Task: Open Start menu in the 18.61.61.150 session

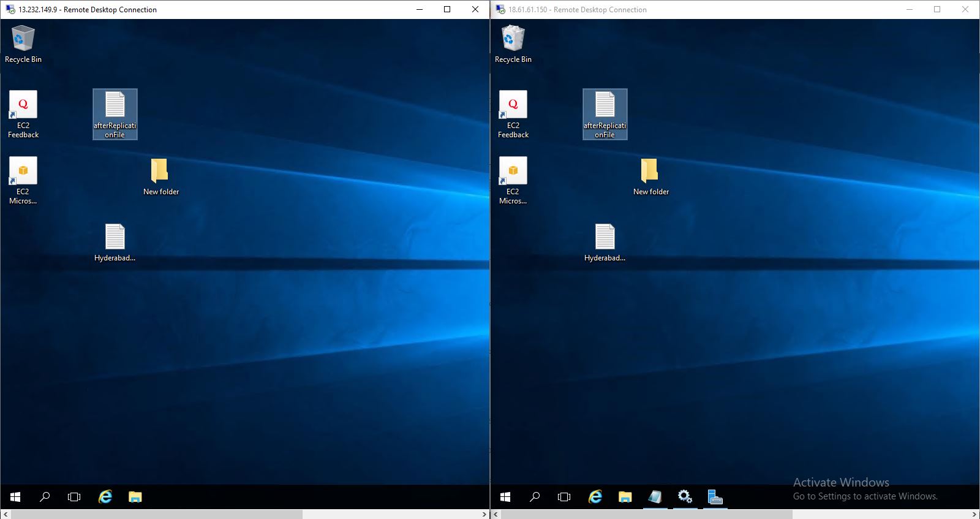Action: click(x=505, y=497)
